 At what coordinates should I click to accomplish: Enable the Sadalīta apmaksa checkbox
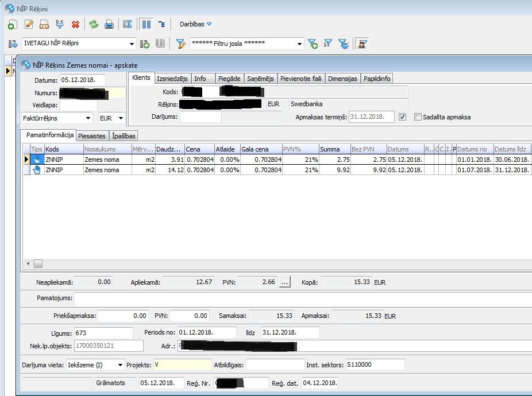(418, 117)
